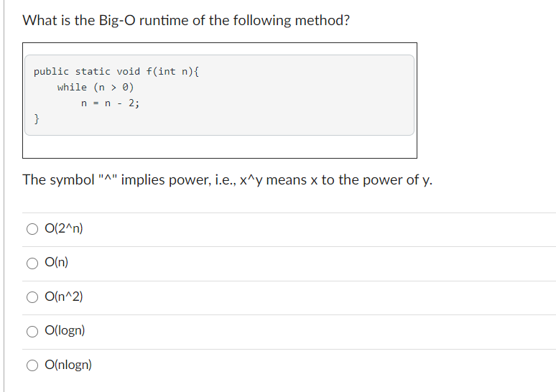Click the O(logn) answer label text
Viewport: 556px width, 392px height.
65,330
